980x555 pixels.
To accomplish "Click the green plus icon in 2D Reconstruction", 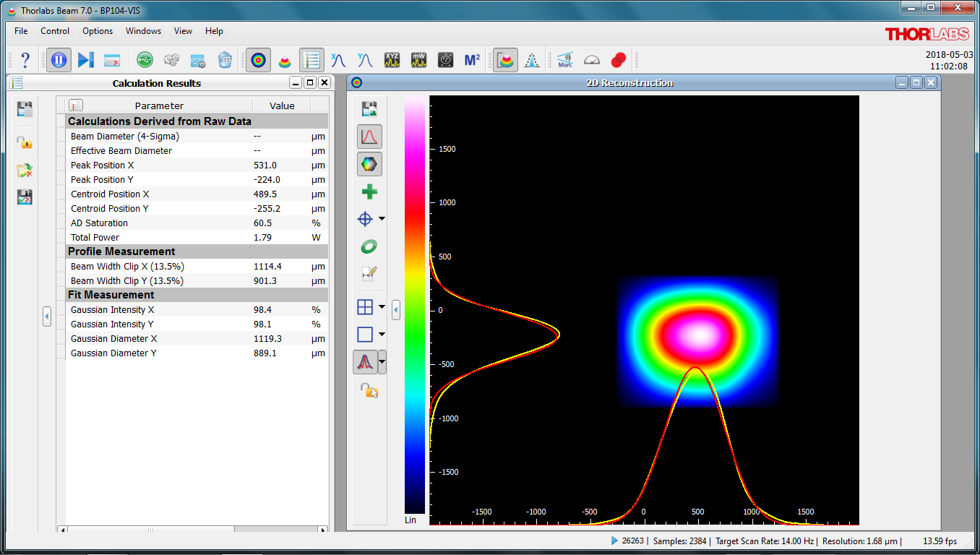I will (x=369, y=192).
